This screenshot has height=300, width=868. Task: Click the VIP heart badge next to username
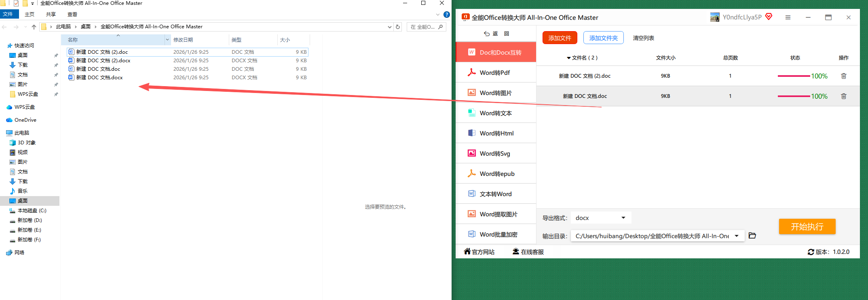point(769,17)
